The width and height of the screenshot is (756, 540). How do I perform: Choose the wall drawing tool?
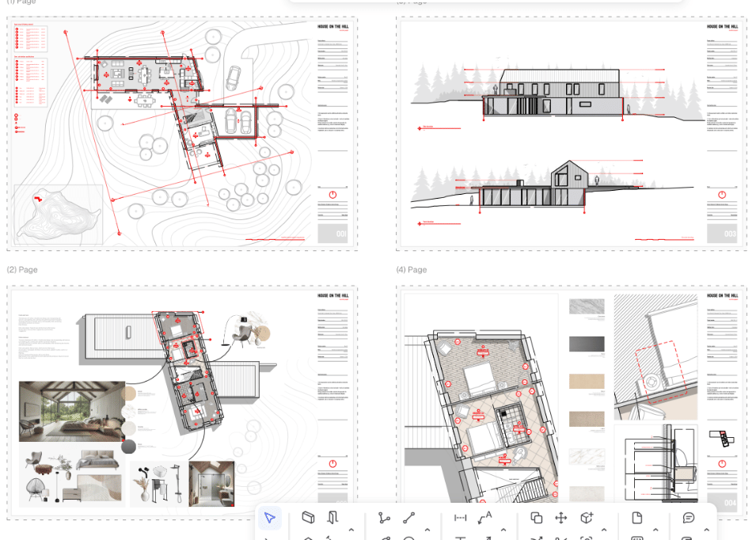coord(308,518)
